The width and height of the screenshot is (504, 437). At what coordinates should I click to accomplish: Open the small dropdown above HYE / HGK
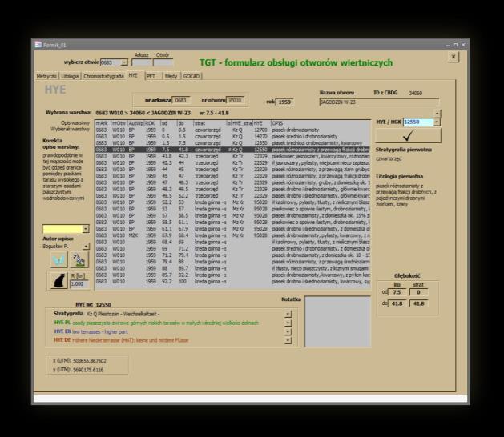[x=437, y=114]
